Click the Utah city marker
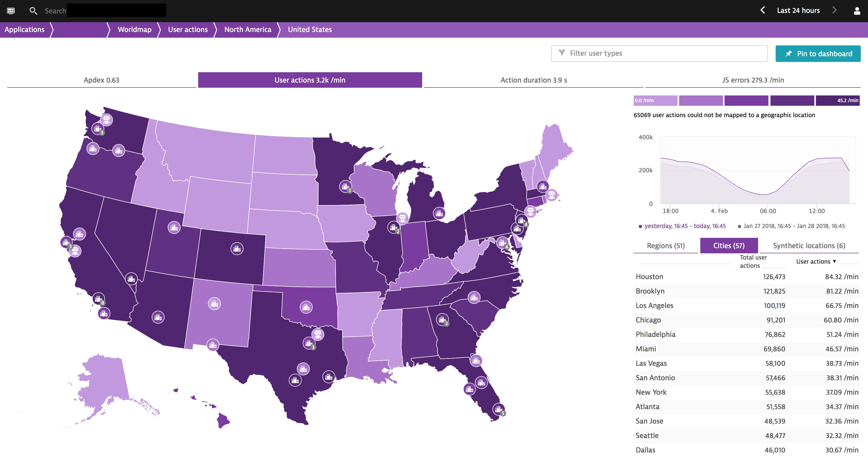 174,228
